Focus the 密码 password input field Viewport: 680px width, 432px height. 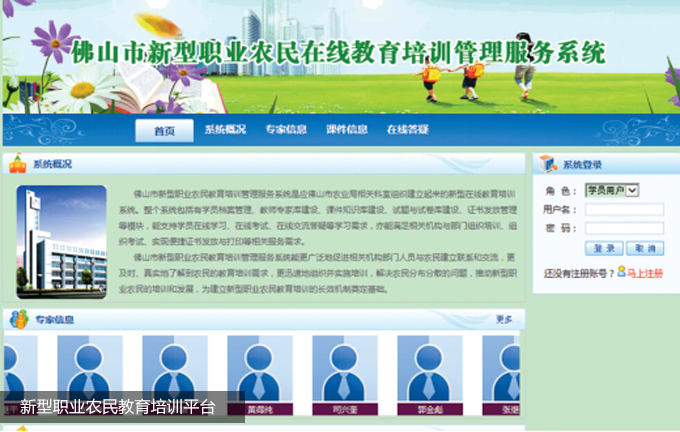[623, 228]
